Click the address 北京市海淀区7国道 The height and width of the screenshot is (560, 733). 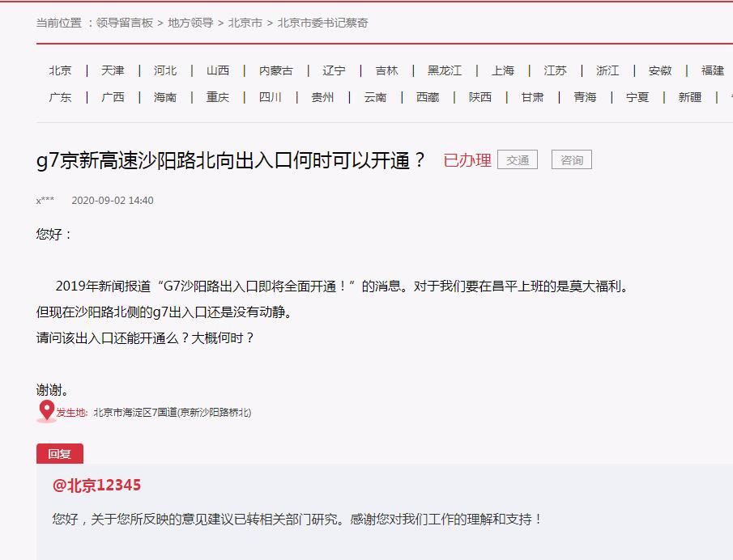click(x=172, y=413)
